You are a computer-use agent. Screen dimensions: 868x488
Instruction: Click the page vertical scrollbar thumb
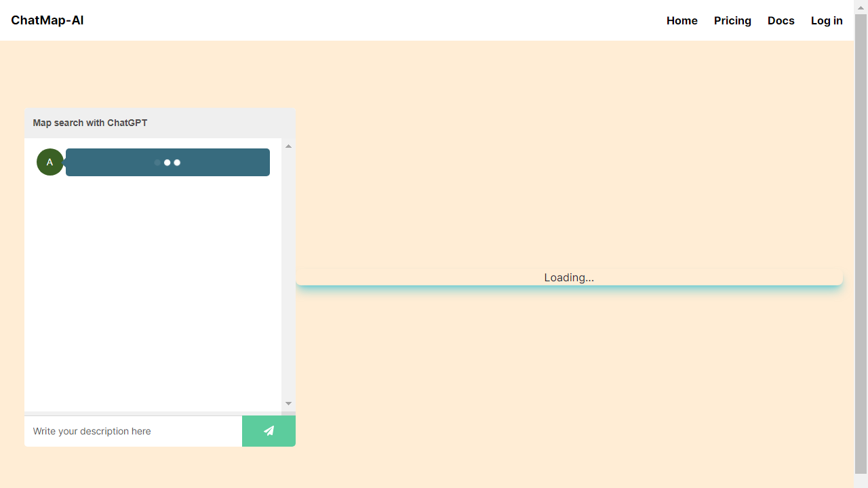861,244
